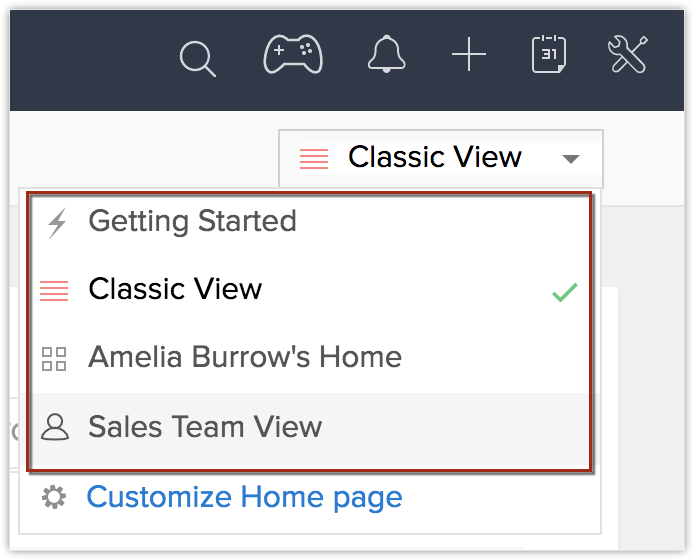
Task: Click the gear icon beside Customize Home page
Action: [54, 497]
